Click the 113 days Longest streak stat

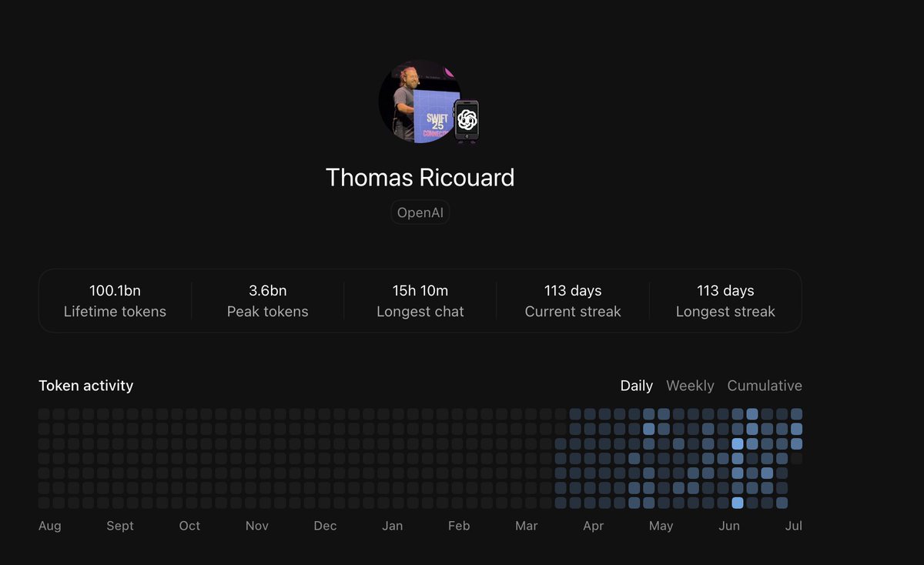tap(725, 301)
